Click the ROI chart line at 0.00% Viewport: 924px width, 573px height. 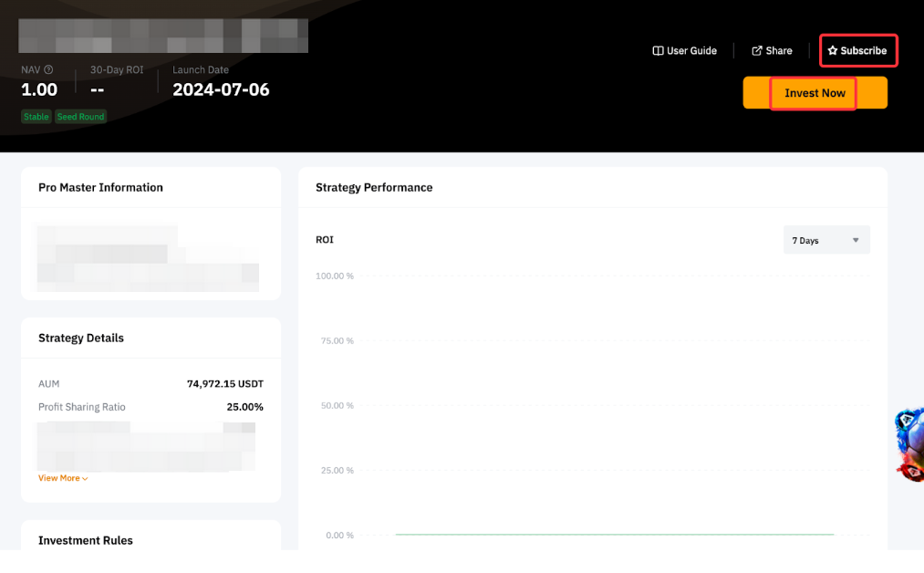click(613, 535)
